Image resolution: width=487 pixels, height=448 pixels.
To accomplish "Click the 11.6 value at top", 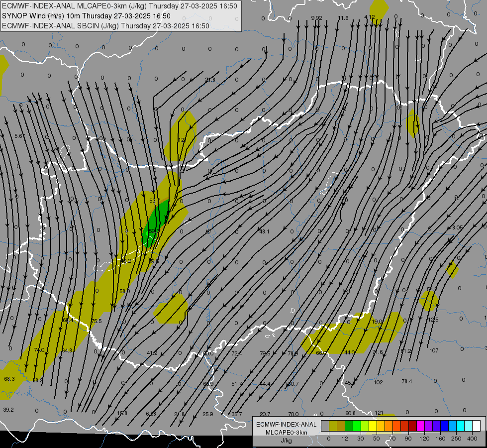I will 343,18.
